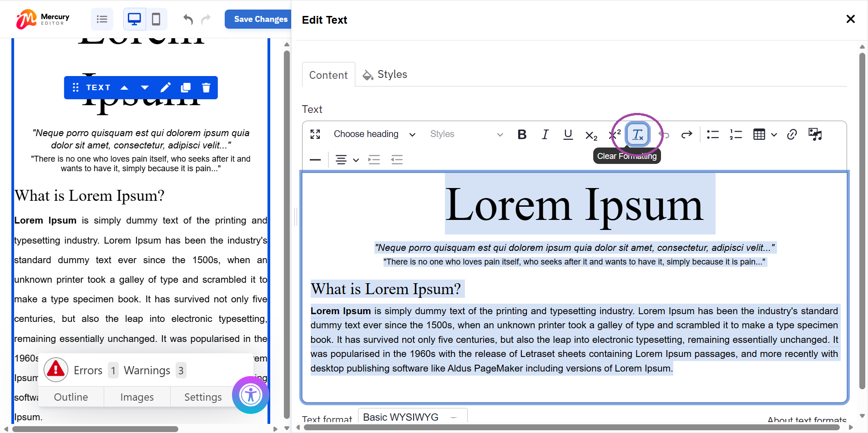Image resolution: width=868 pixels, height=433 pixels.
Task: Toggle subscript formatting
Action: coord(590,134)
